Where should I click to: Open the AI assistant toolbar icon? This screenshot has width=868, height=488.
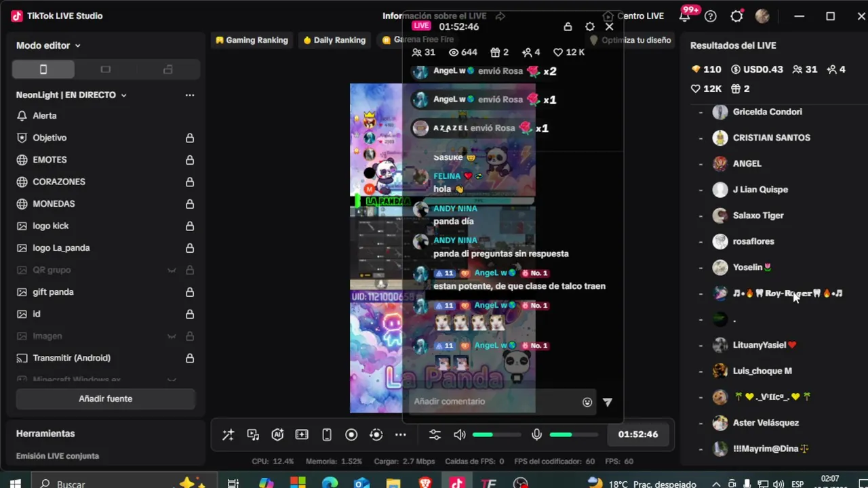pos(277,435)
